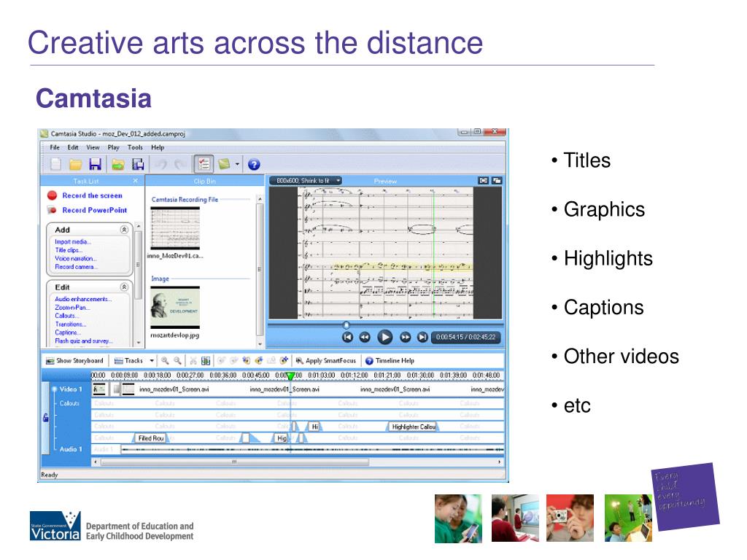Screen dimensions: 747x560
Task: Select the inno_MozDev01 recording thumbnail
Action: click(175, 229)
